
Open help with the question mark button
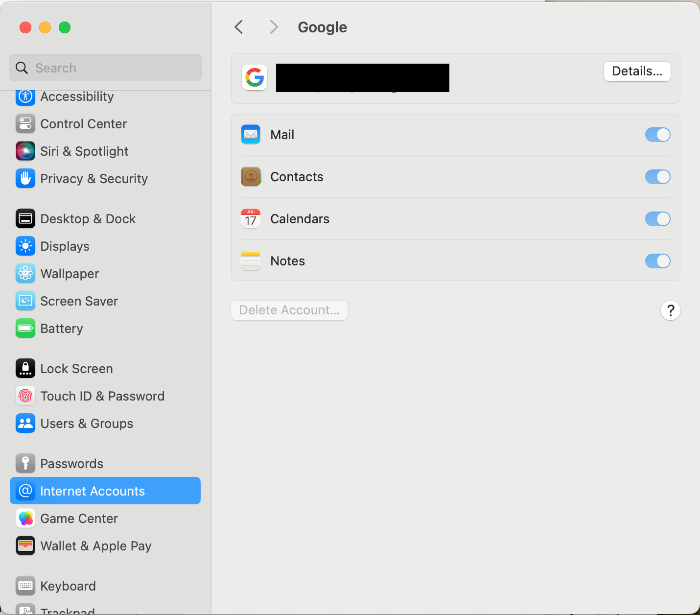click(x=671, y=310)
